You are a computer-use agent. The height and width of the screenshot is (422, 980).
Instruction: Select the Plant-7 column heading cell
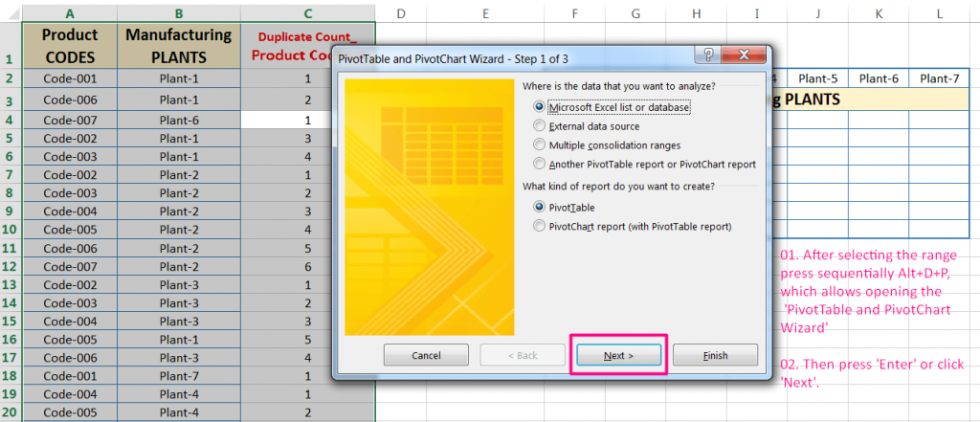click(939, 78)
